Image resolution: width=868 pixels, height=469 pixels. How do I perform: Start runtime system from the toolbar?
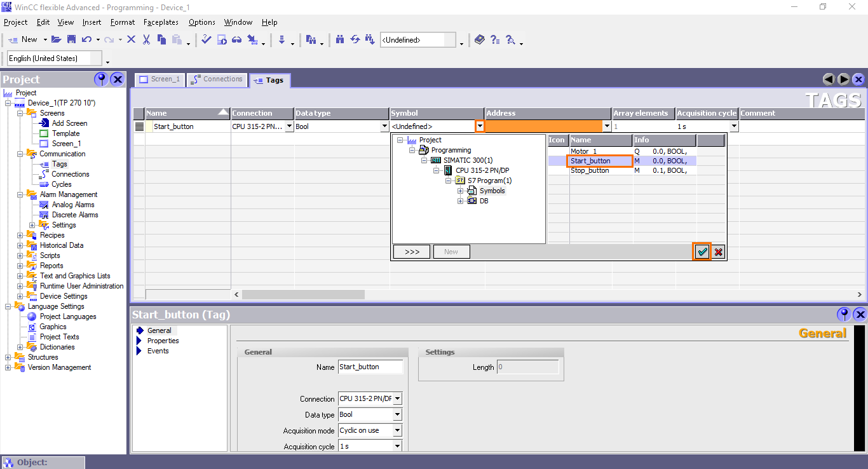(222, 39)
